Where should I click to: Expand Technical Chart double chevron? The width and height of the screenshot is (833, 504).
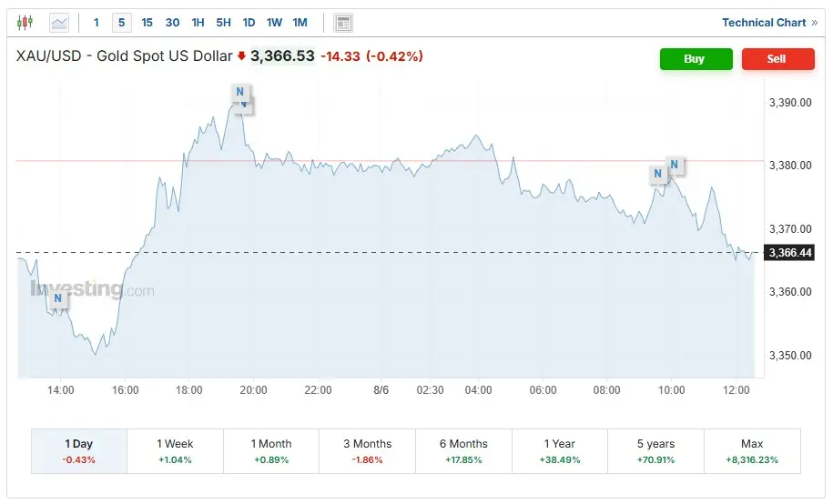tap(814, 23)
